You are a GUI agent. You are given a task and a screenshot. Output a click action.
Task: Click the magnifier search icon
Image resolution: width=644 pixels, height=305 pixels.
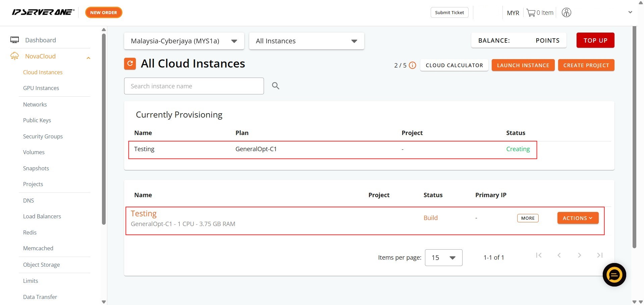(275, 86)
